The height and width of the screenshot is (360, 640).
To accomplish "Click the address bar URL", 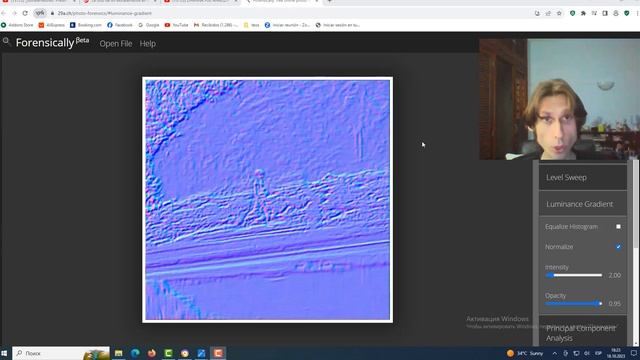I will pos(104,13).
